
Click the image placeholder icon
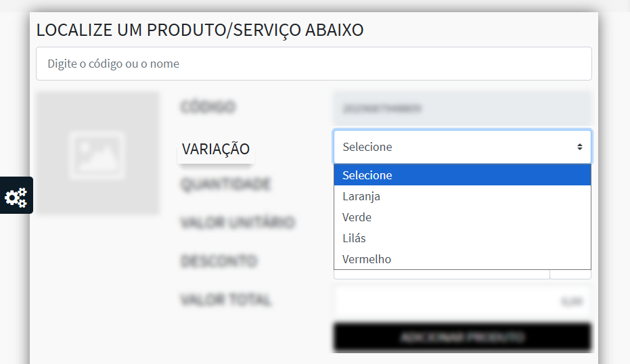coord(97,155)
